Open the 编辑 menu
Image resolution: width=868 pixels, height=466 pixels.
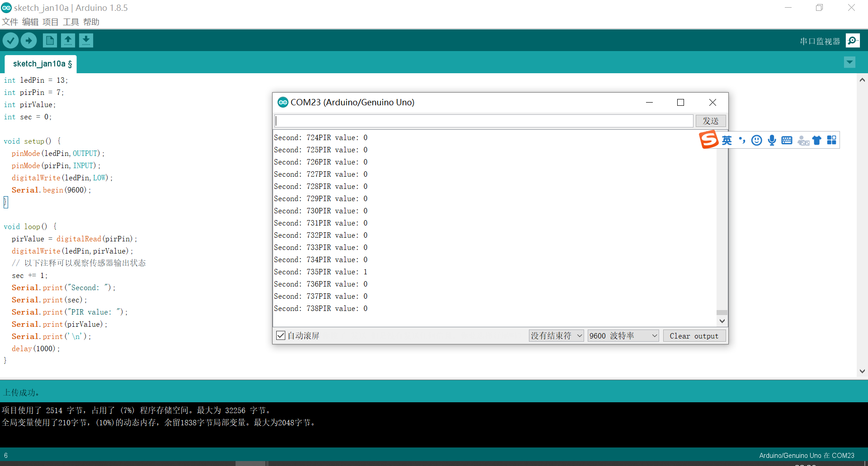pos(30,22)
